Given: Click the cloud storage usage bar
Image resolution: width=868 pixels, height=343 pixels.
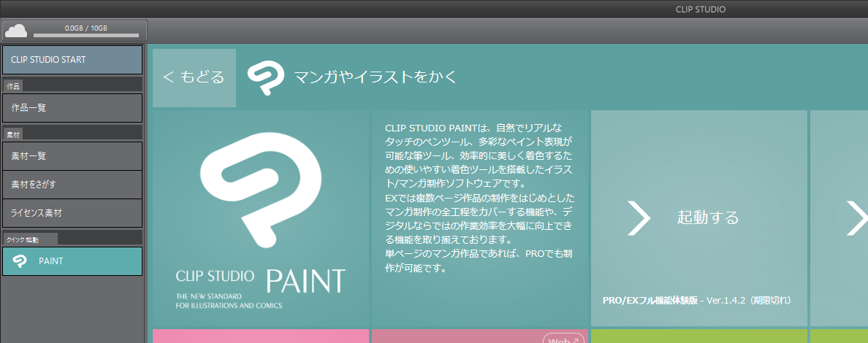Looking at the screenshot, I should pos(85,36).
